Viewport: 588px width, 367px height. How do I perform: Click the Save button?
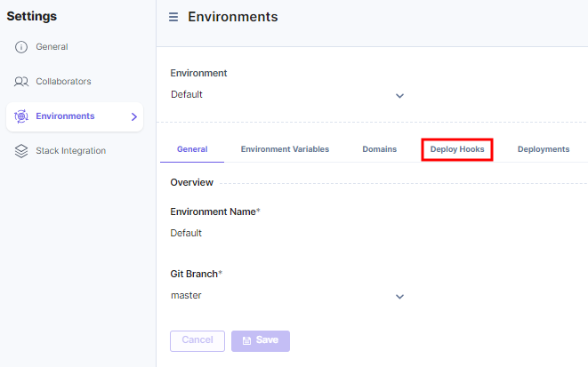(261, 340)
